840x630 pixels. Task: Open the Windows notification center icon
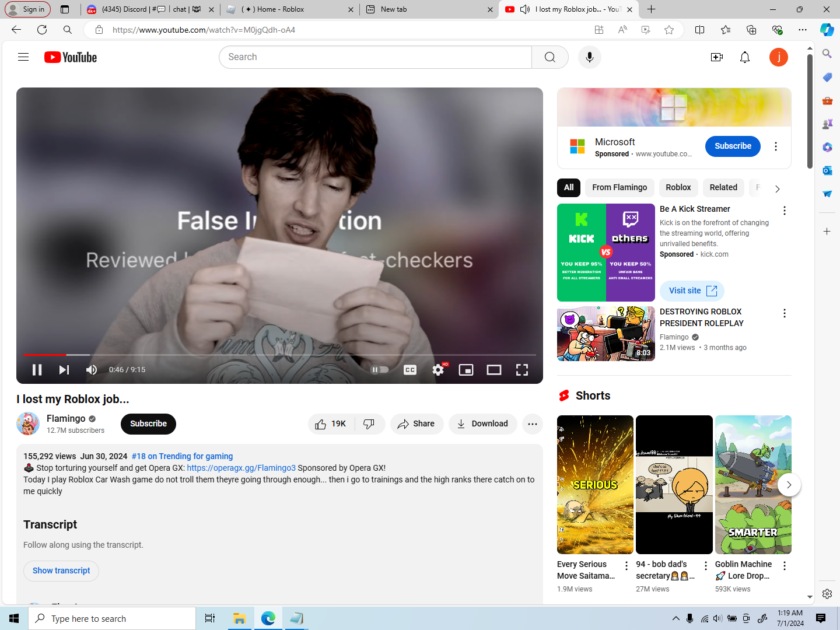821,618
